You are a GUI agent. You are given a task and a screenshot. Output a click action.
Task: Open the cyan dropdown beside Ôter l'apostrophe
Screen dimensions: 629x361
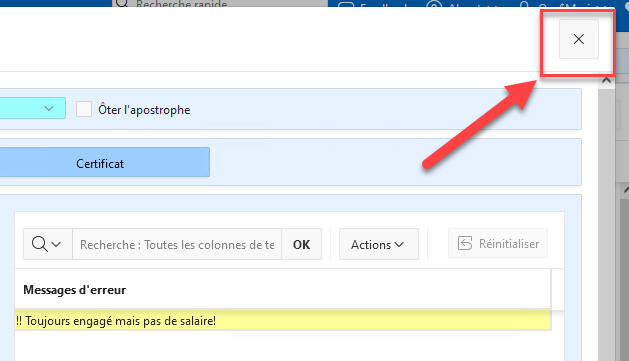tap(32, 108)
